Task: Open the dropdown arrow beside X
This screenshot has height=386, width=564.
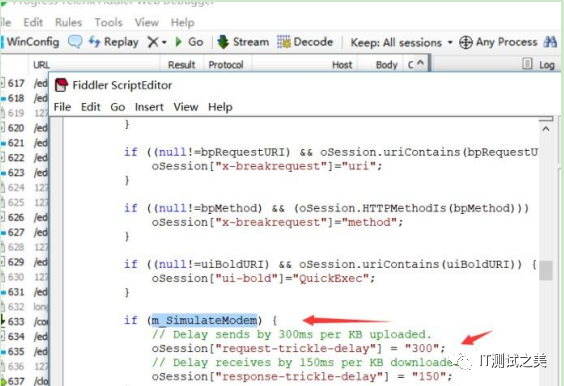Action: pyautogui.click(x=164, y=42)
